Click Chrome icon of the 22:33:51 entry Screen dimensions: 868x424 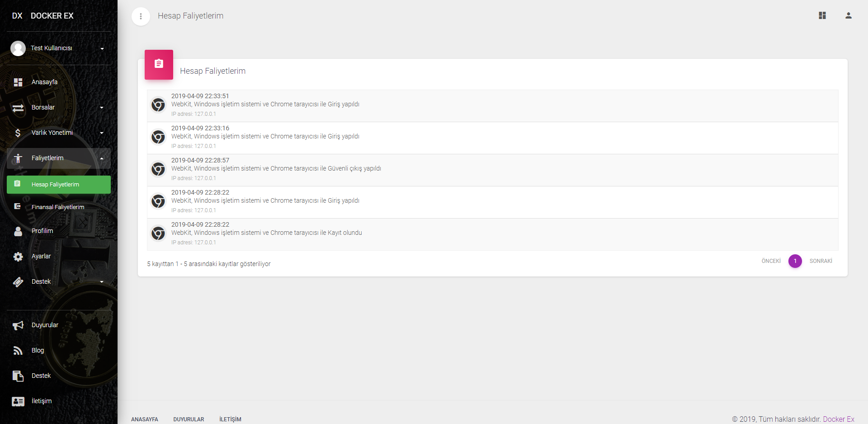[158, 105]
